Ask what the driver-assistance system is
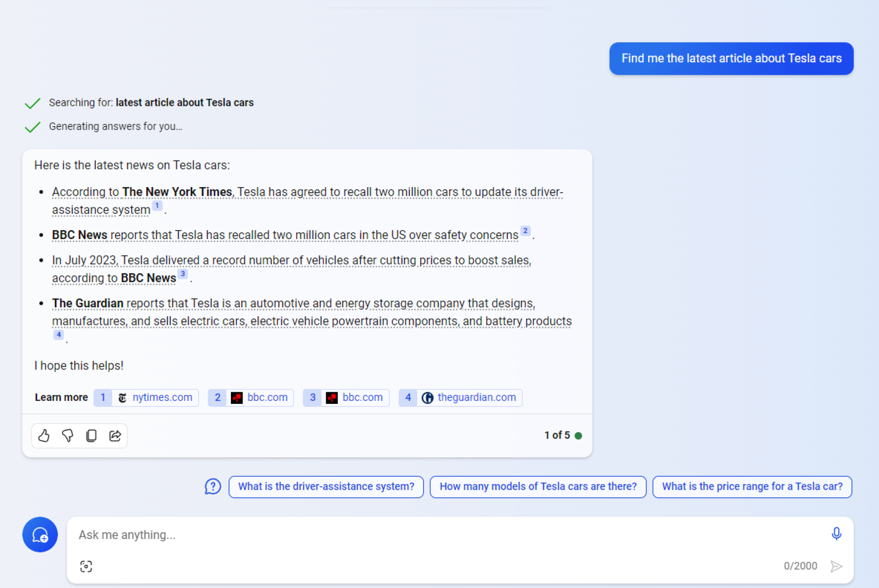 [x=326, y=486]
